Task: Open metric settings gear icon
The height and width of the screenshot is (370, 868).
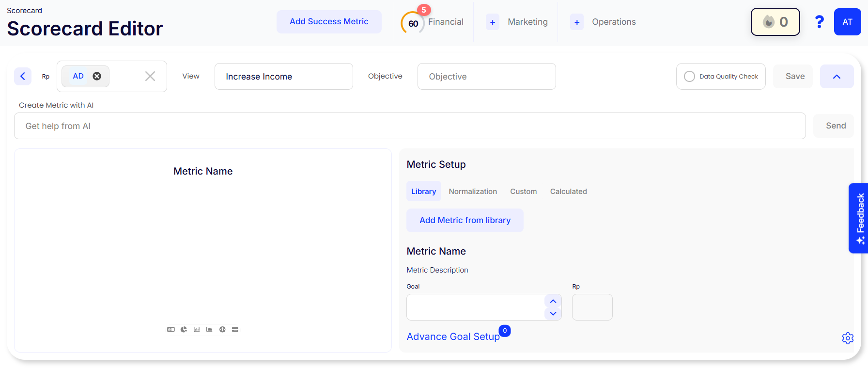Action: click(848, 338)
